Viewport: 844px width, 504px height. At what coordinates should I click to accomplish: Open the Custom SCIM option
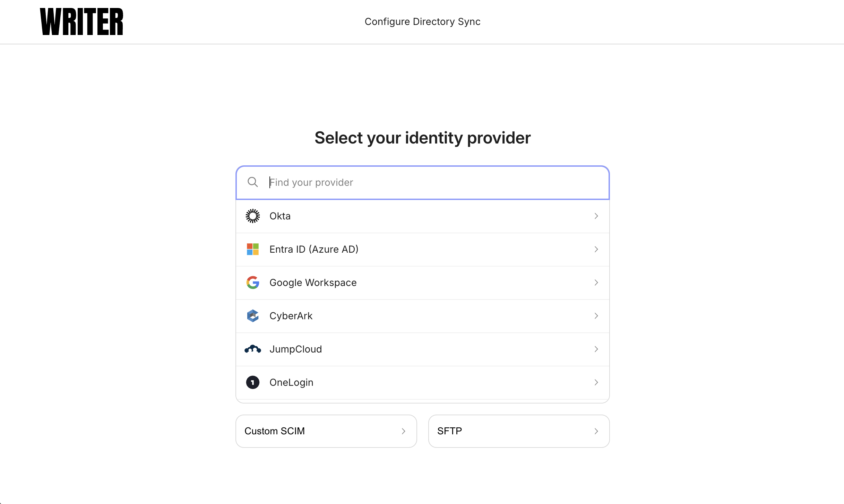click(326, 431)
